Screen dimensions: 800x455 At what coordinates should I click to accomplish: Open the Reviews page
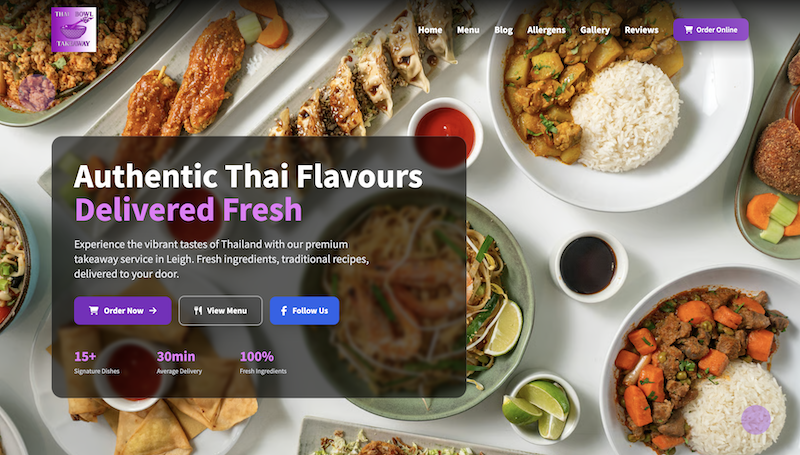pyautogui.click(x=641, y=30)
